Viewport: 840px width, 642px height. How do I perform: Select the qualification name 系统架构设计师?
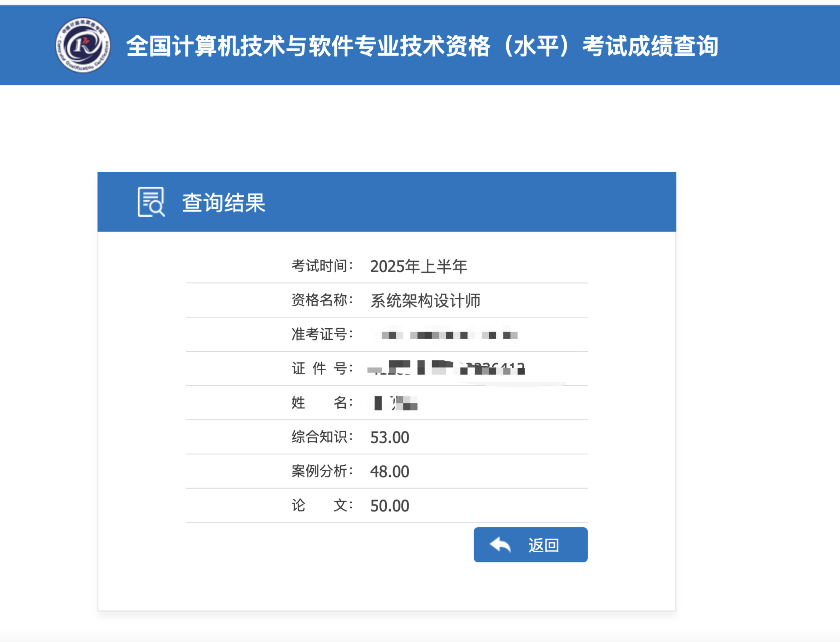[425, 301]
